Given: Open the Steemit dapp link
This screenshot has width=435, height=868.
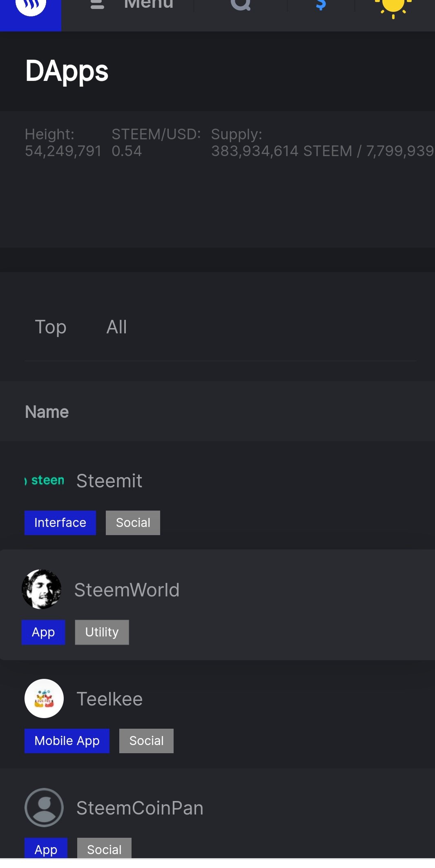Looking at the screenshot, I should tap(109, 481).
